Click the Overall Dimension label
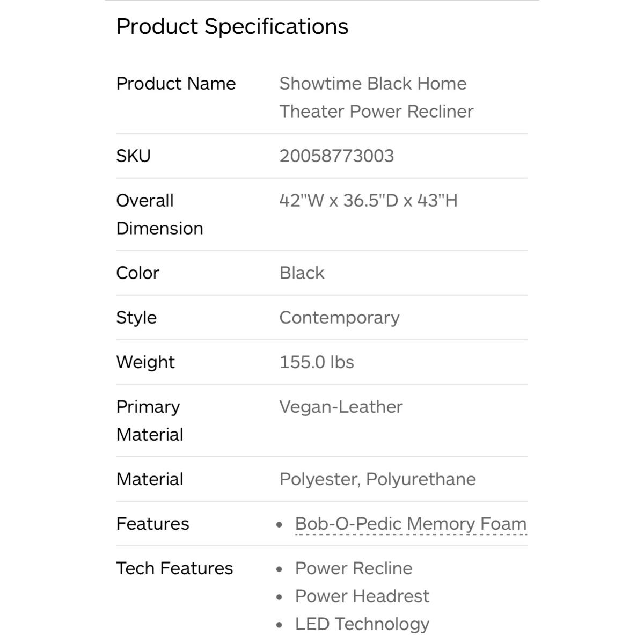This screenshot has width=644, height=644. tap(159, 214)
